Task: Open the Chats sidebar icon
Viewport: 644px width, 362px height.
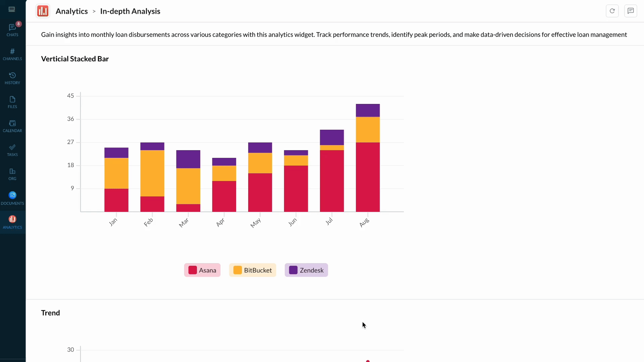Action: 12,30
